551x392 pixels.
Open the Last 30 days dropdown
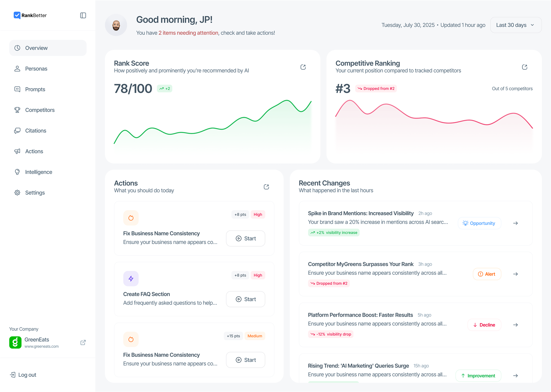[x=516, y=25]
